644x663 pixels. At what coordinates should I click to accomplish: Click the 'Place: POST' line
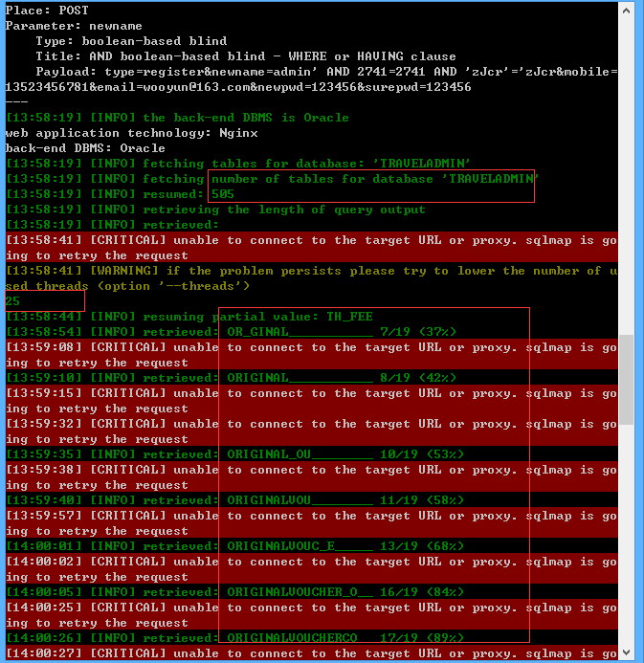pos(47,11)
